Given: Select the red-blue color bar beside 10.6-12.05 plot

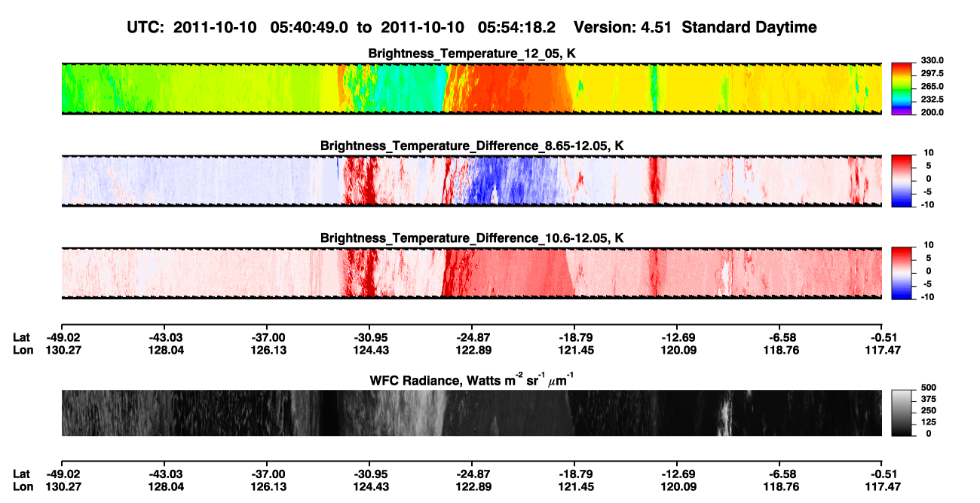Looking at the screenshot, I should (x=901, y=273).
